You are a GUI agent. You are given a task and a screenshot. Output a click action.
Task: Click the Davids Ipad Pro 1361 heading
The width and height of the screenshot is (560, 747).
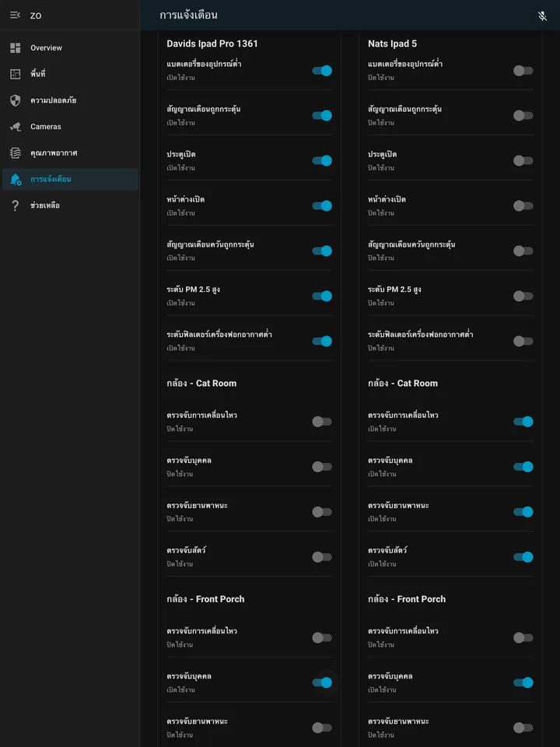coord(212,44)
